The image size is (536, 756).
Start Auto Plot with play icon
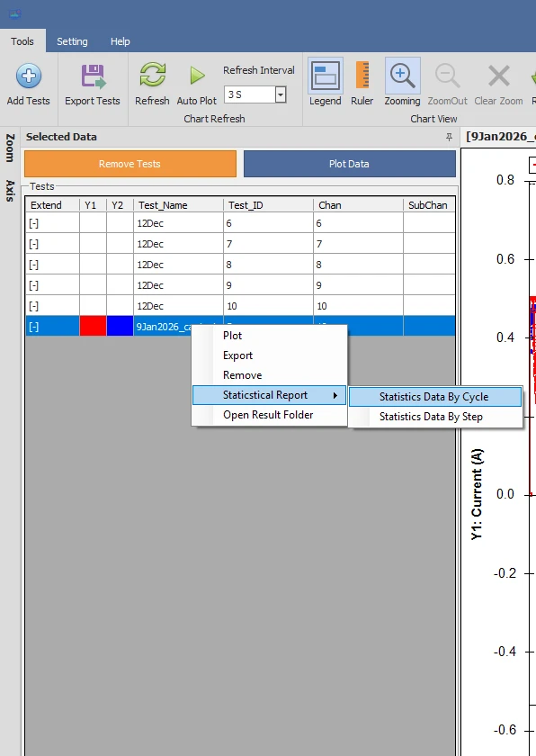(x=197, y=76)
